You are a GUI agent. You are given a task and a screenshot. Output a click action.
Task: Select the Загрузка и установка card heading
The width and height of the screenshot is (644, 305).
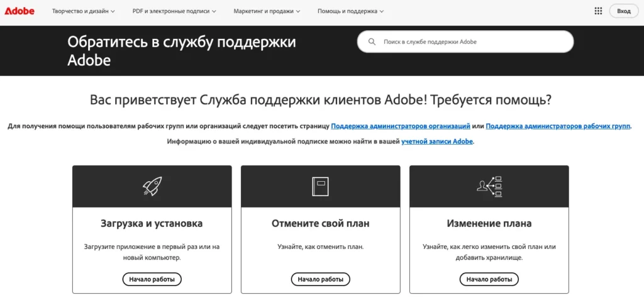152,223
